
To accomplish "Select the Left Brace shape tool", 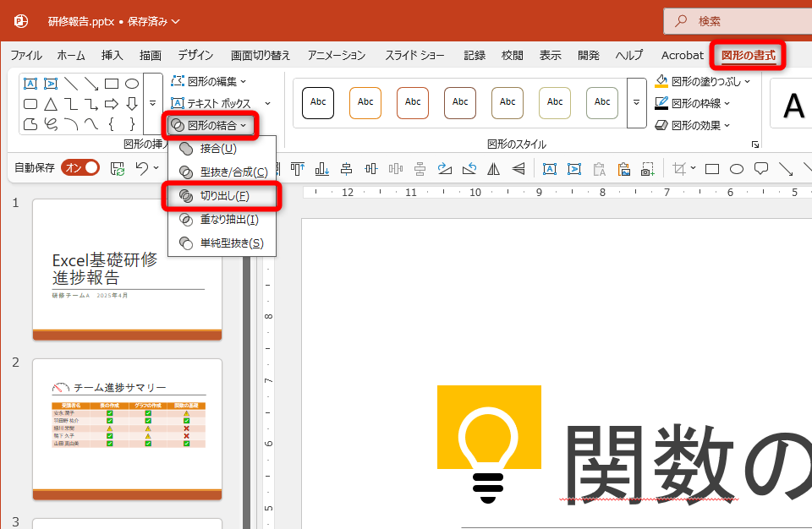I will pos(111,125).
